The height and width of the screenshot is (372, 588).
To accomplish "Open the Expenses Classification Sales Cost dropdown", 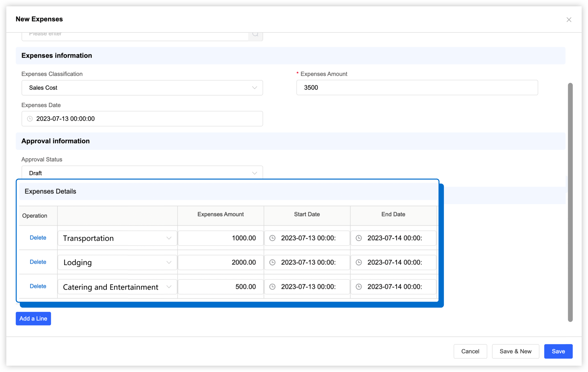I will [x=142, y=88].
